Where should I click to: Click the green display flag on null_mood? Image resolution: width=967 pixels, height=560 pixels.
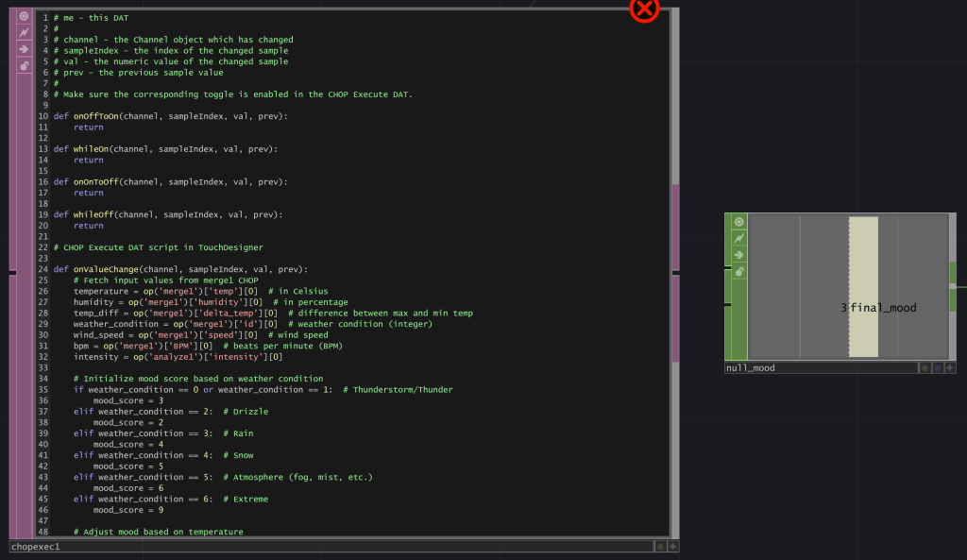(x=925, y=368)
